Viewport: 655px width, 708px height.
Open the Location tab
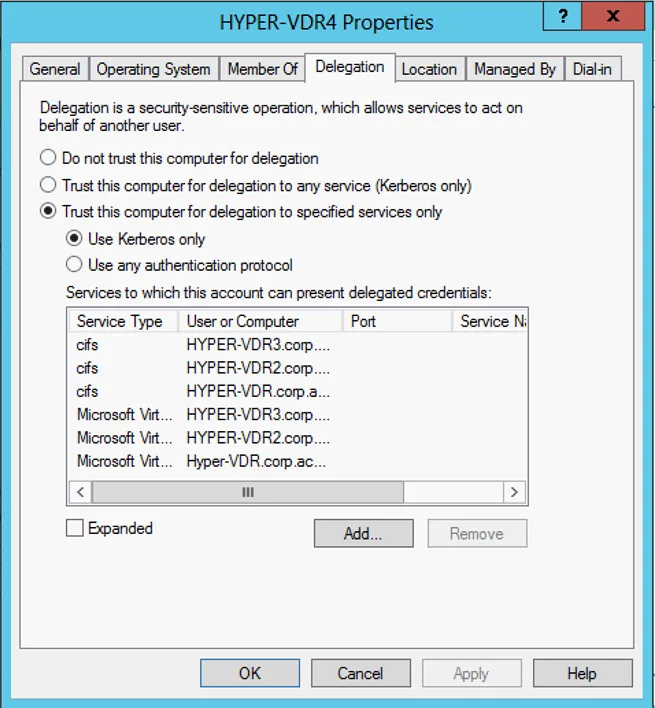(x=429, y=69)
